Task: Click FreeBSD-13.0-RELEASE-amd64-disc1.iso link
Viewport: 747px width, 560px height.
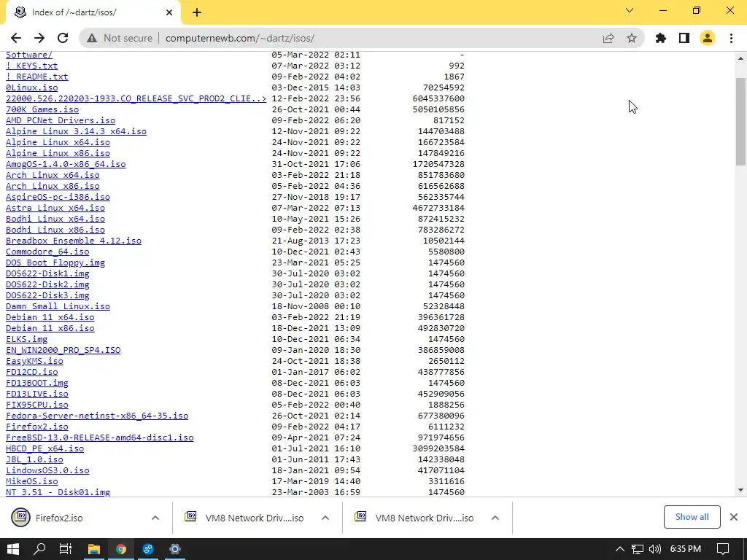Action: click(x=99, y=438)
